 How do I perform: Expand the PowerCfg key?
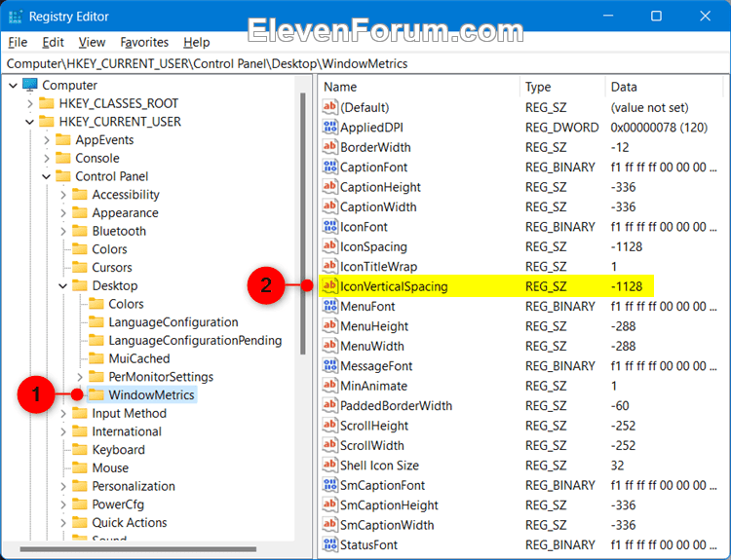(x=63, y=504)
